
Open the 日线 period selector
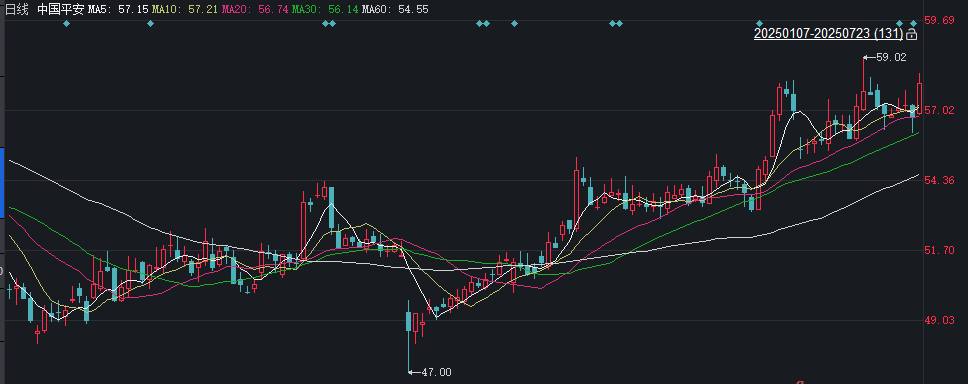pos(17,9)
